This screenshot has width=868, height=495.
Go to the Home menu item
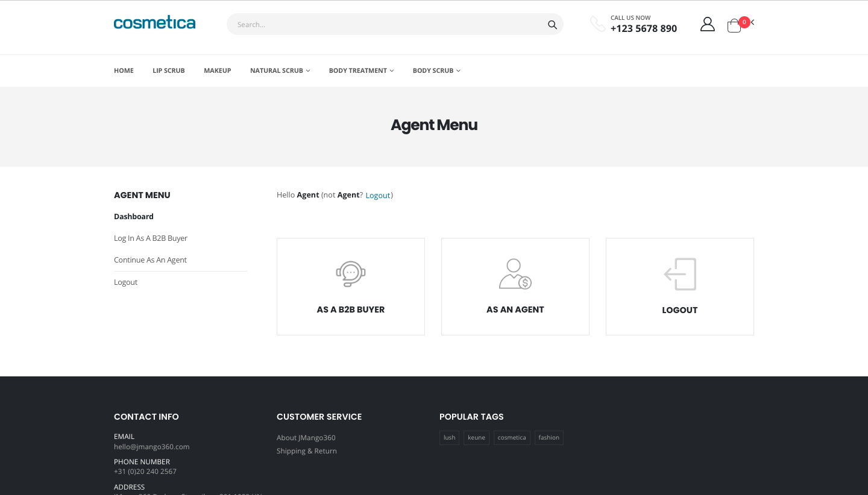coord(124,70)
